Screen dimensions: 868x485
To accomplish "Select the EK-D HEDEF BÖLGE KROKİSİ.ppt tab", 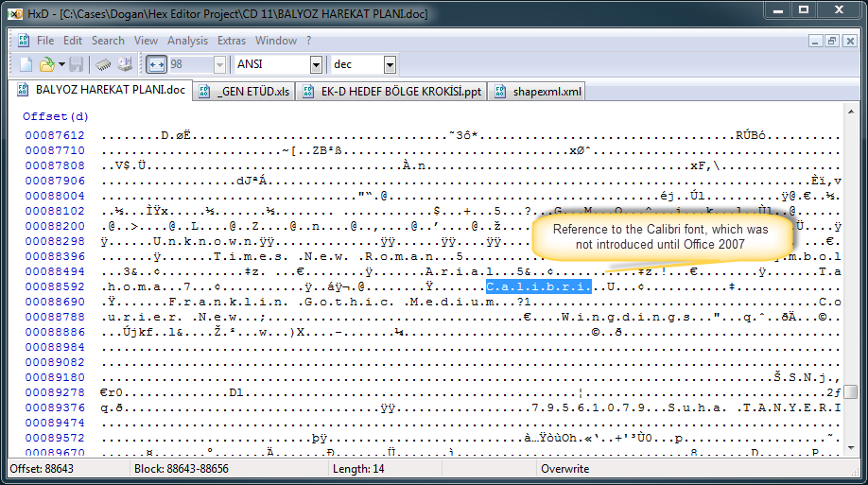I will coord(393,92).
